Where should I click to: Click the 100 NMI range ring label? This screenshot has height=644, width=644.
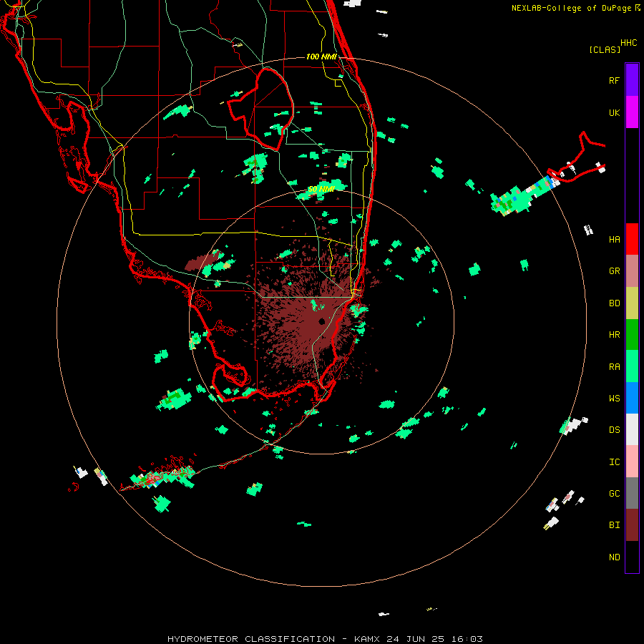[x=321, y=57]
